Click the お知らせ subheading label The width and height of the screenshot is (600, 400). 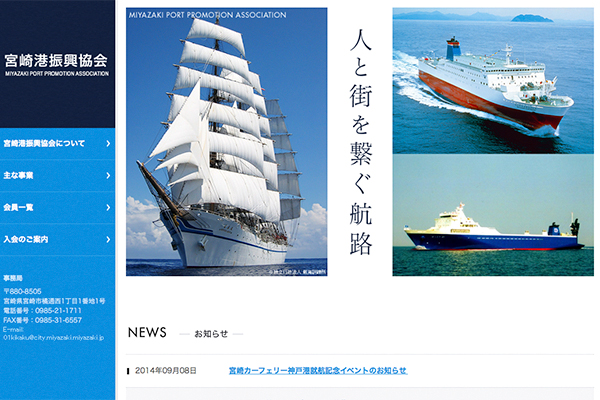click(211, 334)
